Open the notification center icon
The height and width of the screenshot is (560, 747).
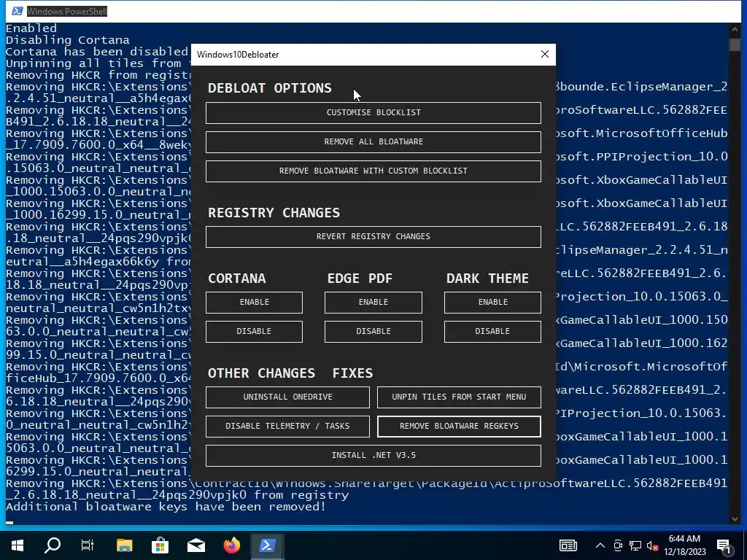(724, 546)
